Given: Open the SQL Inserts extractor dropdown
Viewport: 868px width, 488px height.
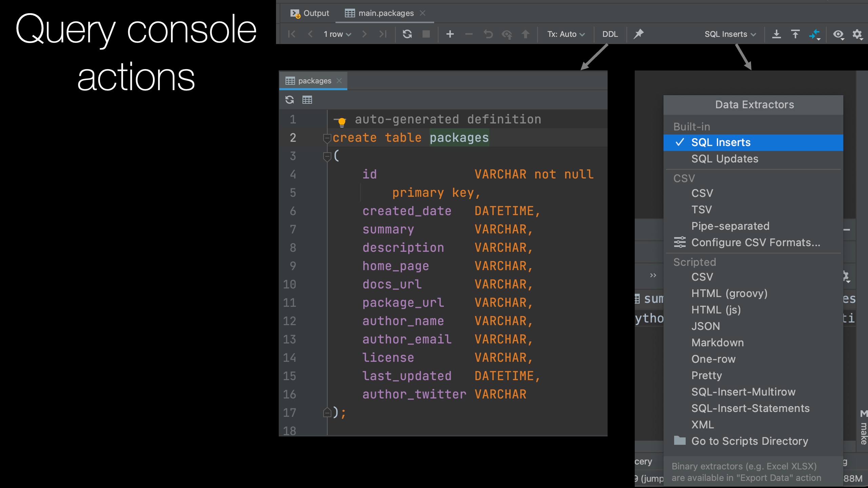Looking at the screenshot, I should (730, 34).
